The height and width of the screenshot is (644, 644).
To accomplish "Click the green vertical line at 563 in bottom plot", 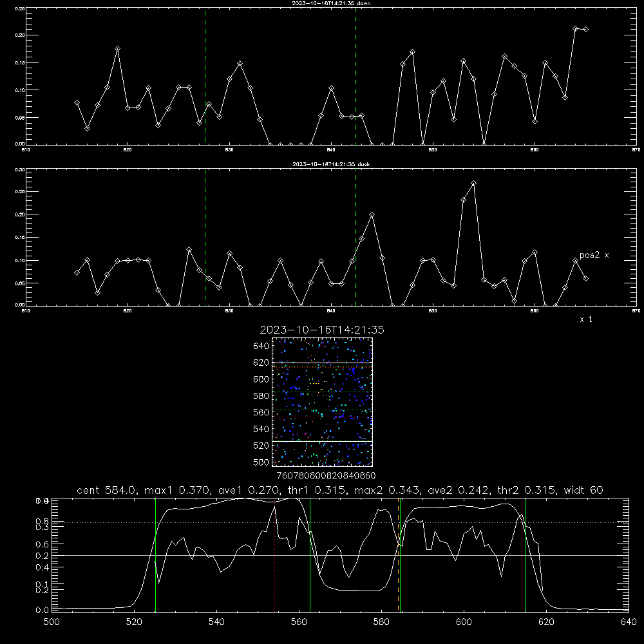I will 310,554.
